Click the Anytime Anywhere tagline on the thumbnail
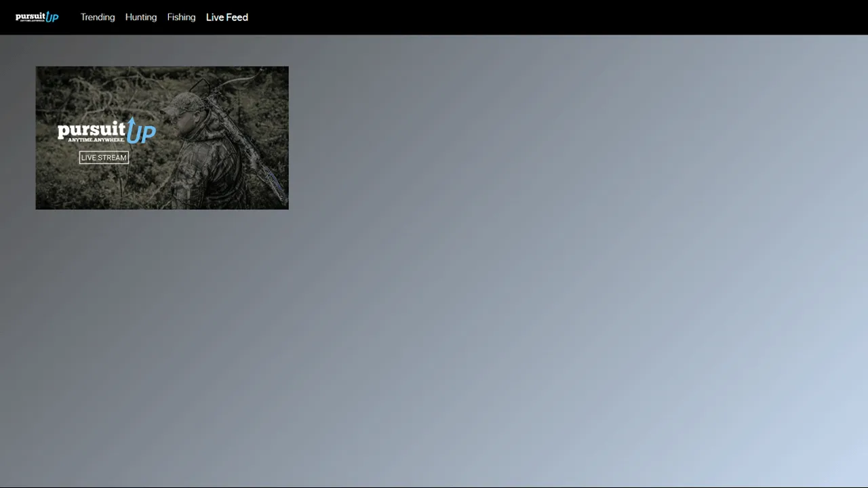 96,140
